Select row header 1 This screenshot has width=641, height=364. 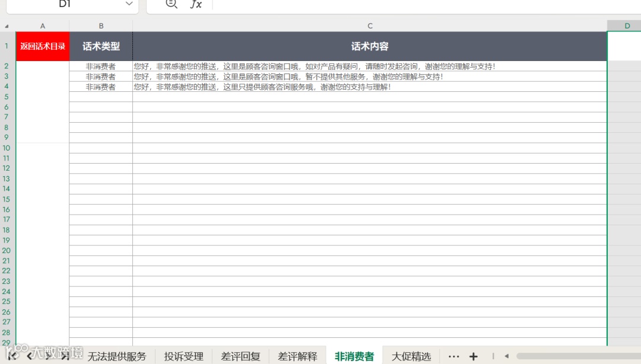[x=7, y=46]
